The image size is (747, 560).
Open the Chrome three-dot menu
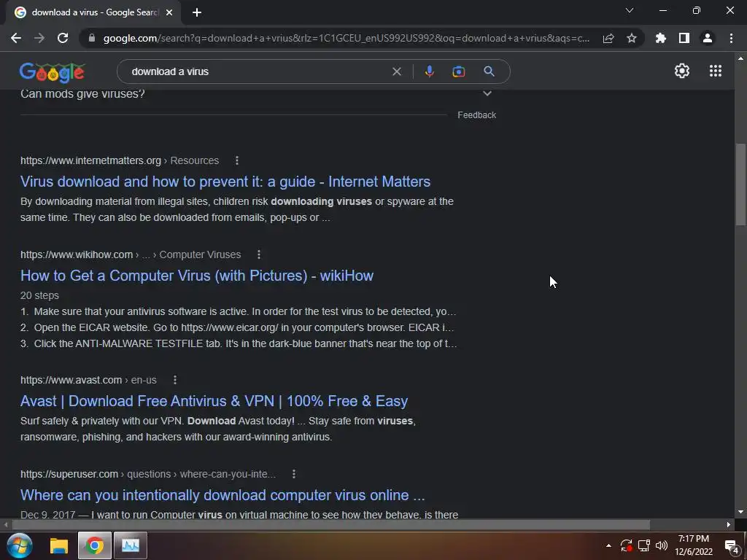[731, 38]
